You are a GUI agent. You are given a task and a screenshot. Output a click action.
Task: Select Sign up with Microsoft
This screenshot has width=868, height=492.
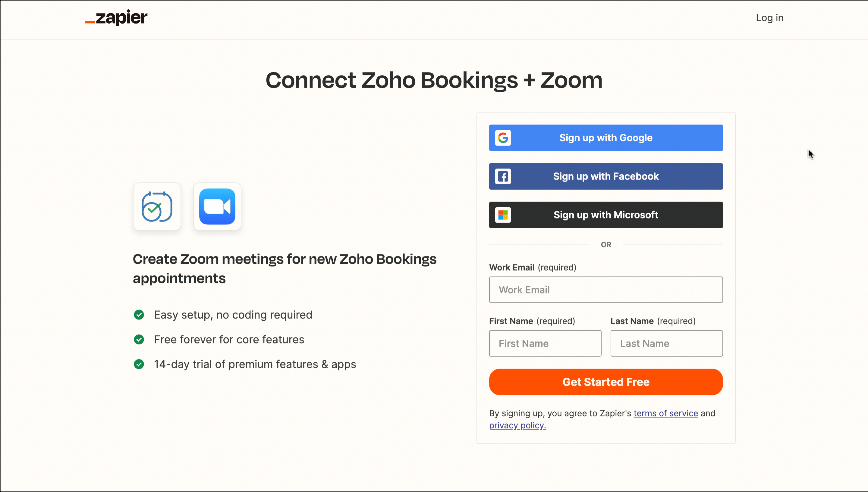pyautogui.click(x=606, y=215)
